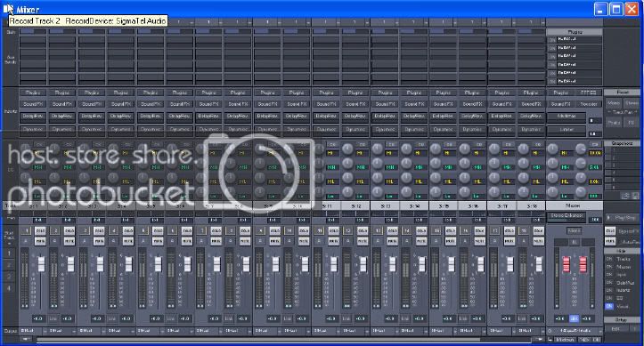Open output dropdown arrow for channel S:1
The width and height of the screenshot is (644, 346).
pos(45,331)
